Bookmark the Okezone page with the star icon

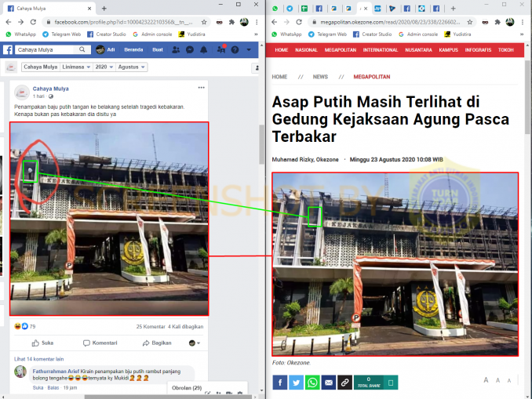(469, 22)
